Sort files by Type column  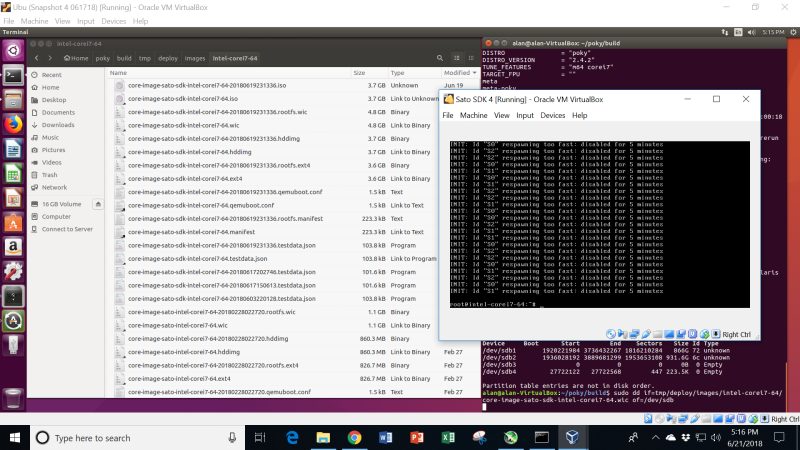tap(414, 73)
